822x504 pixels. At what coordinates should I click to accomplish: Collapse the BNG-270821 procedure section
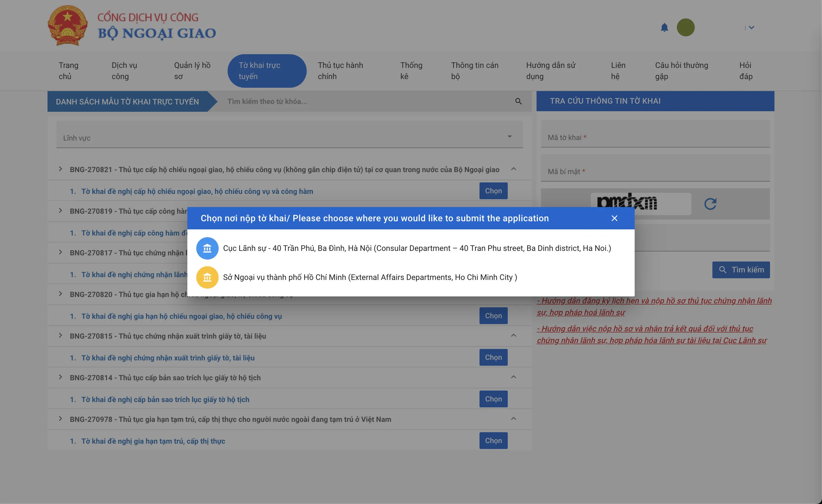coord(513,169)
